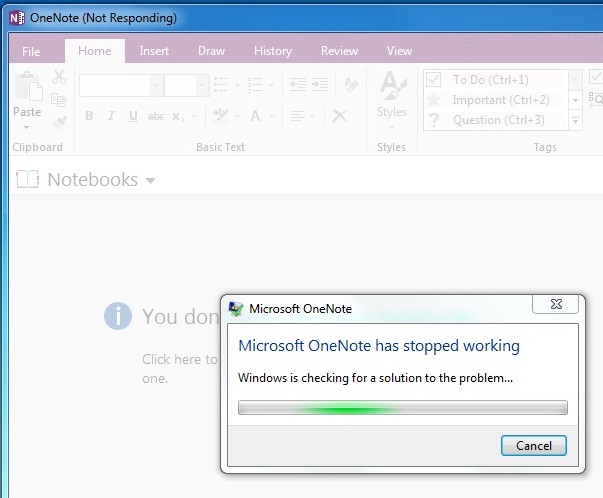Switch to the Review tab
This screenshot has width=603, height=498.
(340, 51)
